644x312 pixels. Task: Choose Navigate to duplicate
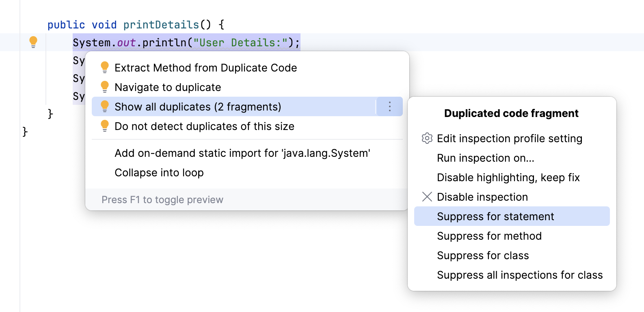tap(168, 87)
